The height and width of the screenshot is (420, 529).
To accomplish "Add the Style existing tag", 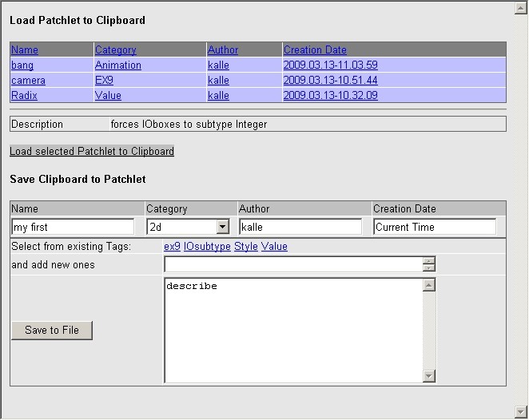I will pyautogui.click(x=246, y=247).
